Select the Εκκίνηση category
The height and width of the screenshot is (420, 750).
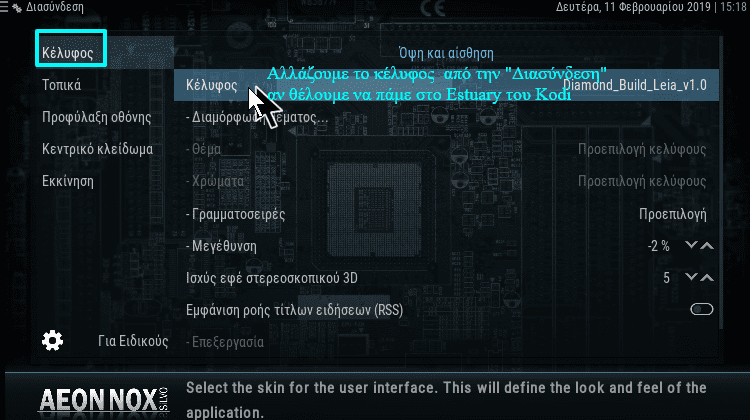click(68, 181)
